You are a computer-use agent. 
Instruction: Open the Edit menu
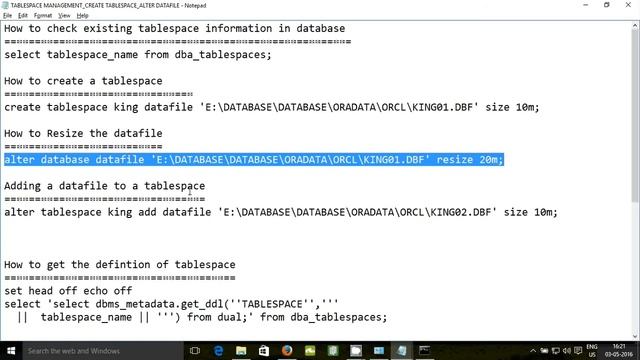pyautogui.click(x=23, y=16)
